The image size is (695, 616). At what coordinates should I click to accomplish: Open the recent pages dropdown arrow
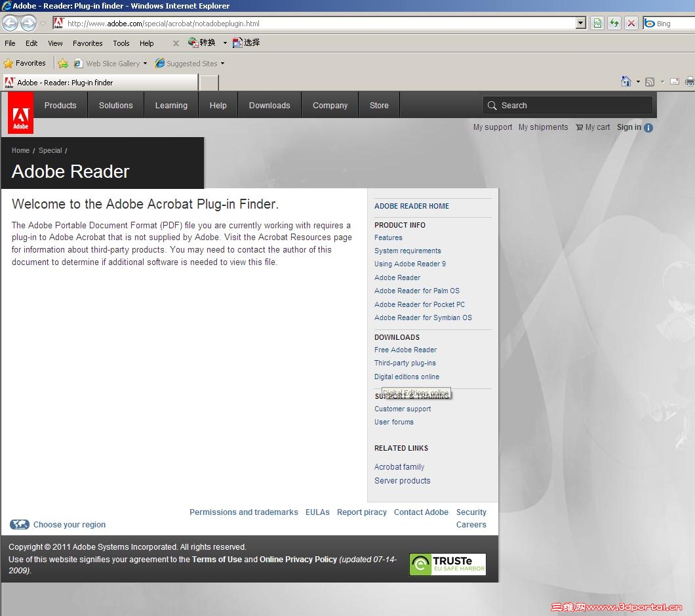tap(43, 24)
